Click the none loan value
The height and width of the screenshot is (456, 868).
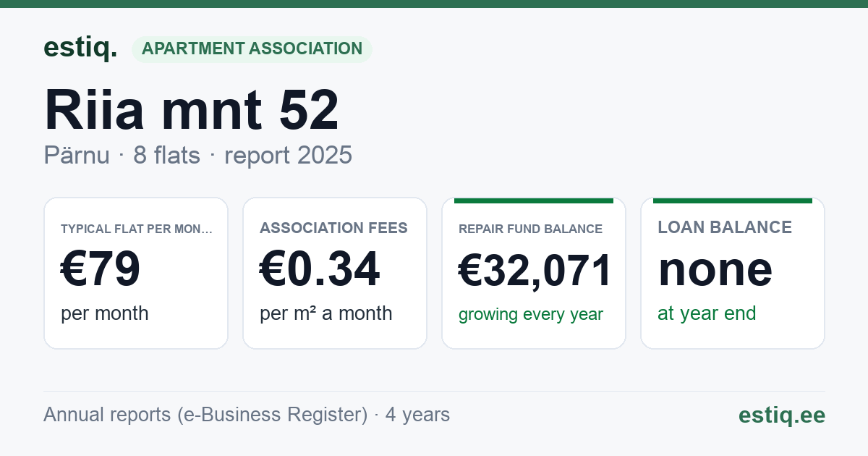point(715,269)
